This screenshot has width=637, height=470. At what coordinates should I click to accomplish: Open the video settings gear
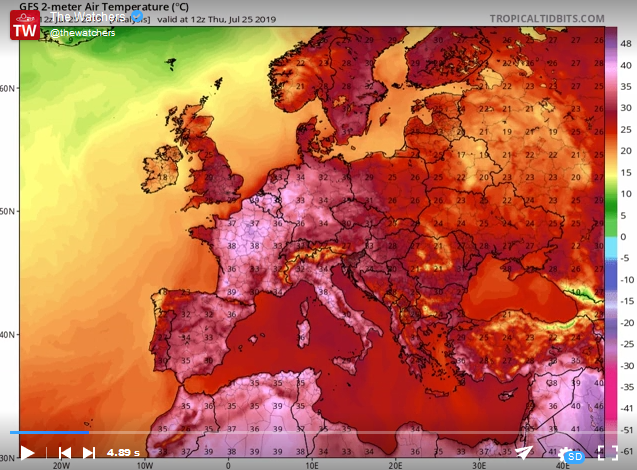pos(567,453)
